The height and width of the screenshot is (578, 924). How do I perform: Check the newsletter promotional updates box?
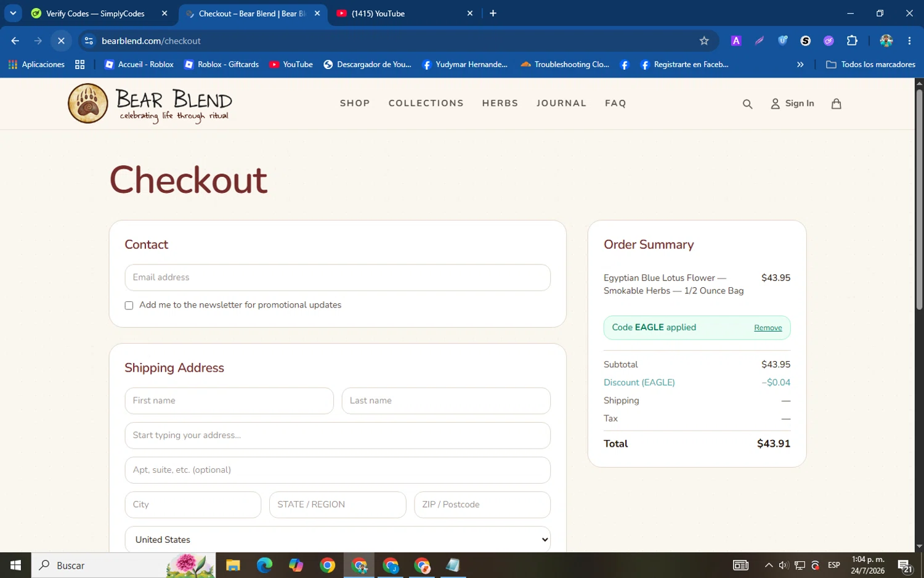129,306
